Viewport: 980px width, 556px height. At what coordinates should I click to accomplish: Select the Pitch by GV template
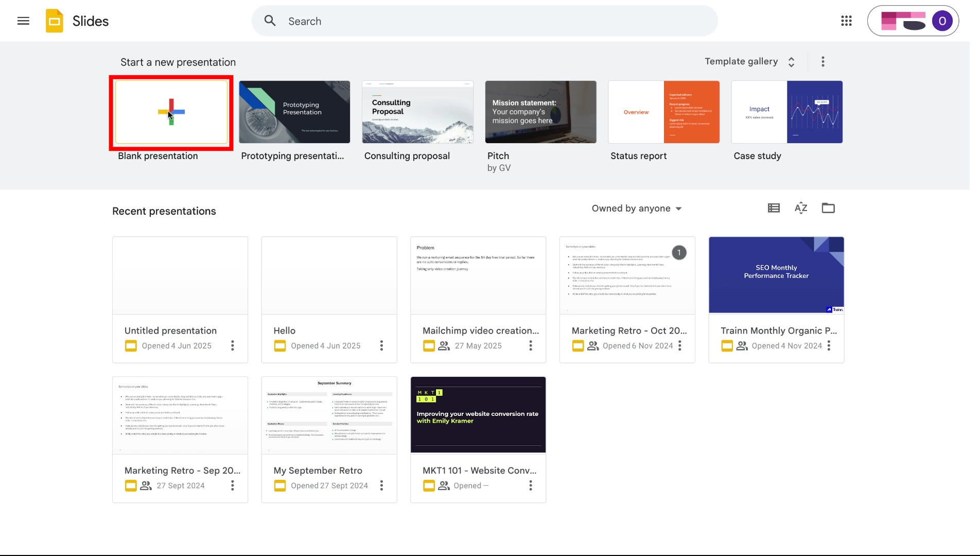point(540,112)
